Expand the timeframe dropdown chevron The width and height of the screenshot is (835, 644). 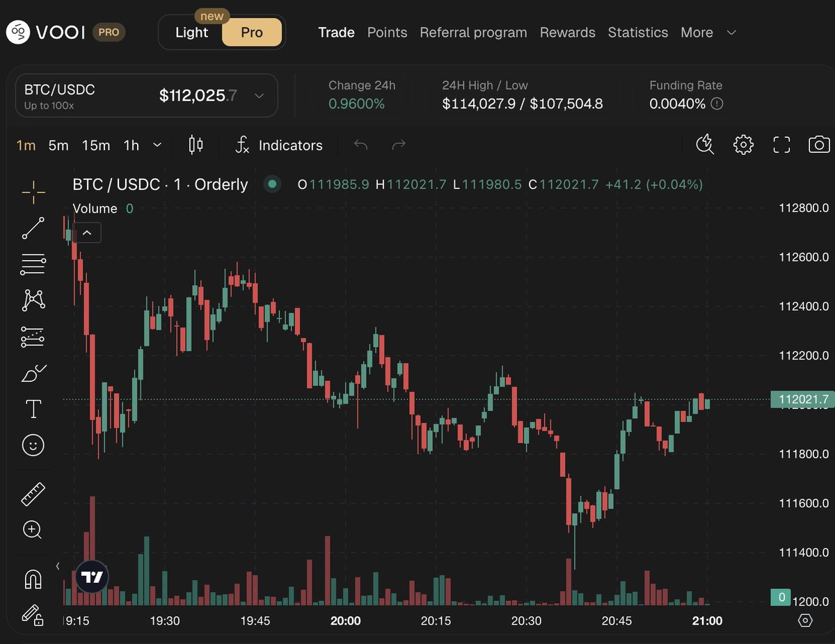coord(157,145)
